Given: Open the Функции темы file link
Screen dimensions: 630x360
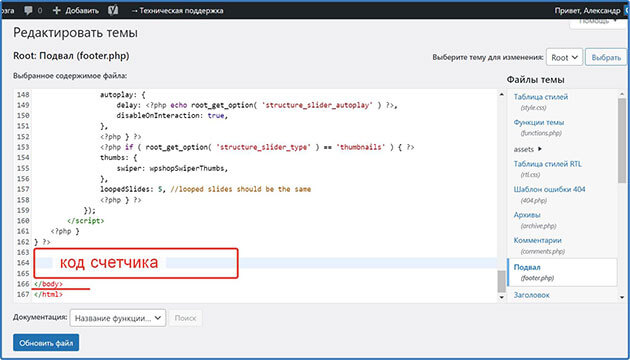Looking at the screenshot, I should 538,122.
